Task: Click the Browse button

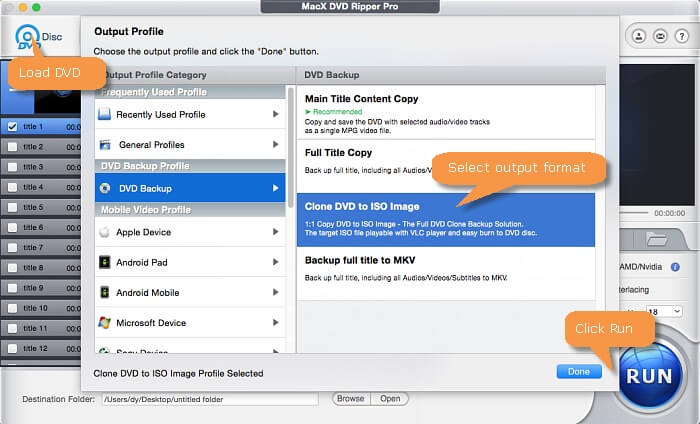Action: (351, 399)
